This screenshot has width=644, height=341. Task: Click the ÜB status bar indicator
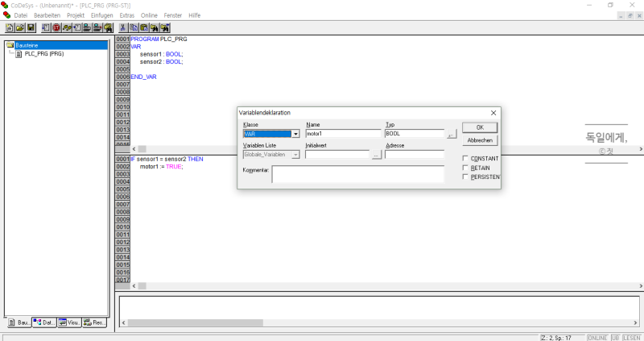point(615,338)
